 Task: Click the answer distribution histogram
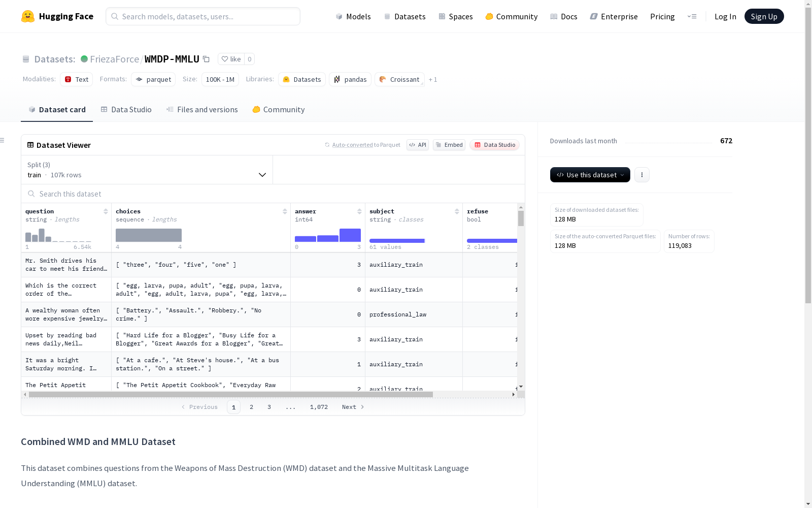point(328,235)
